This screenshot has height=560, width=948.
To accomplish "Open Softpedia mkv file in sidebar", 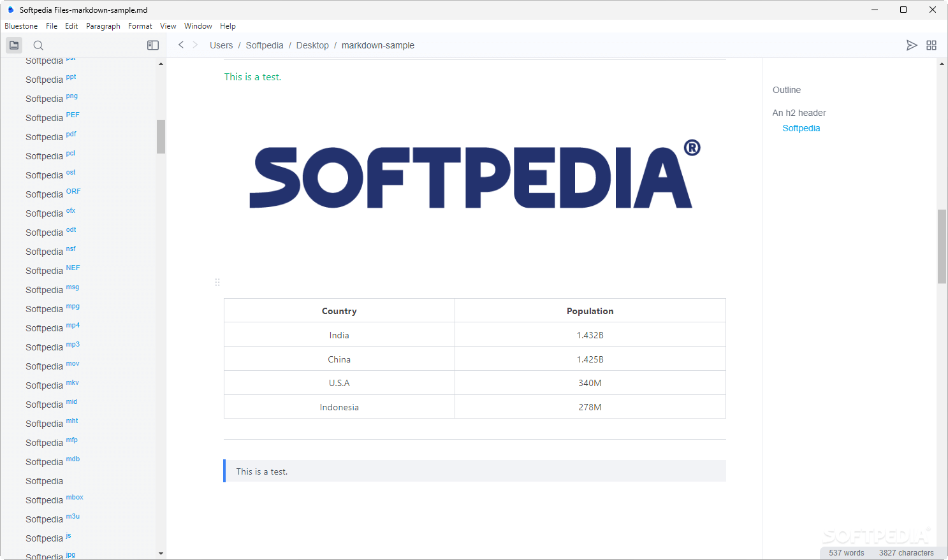I will click(52, 385).
